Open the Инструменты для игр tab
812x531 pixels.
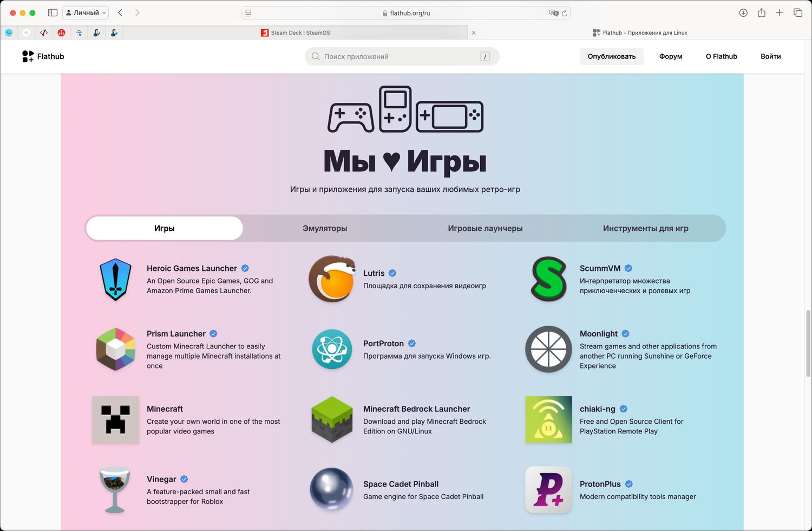645,228
